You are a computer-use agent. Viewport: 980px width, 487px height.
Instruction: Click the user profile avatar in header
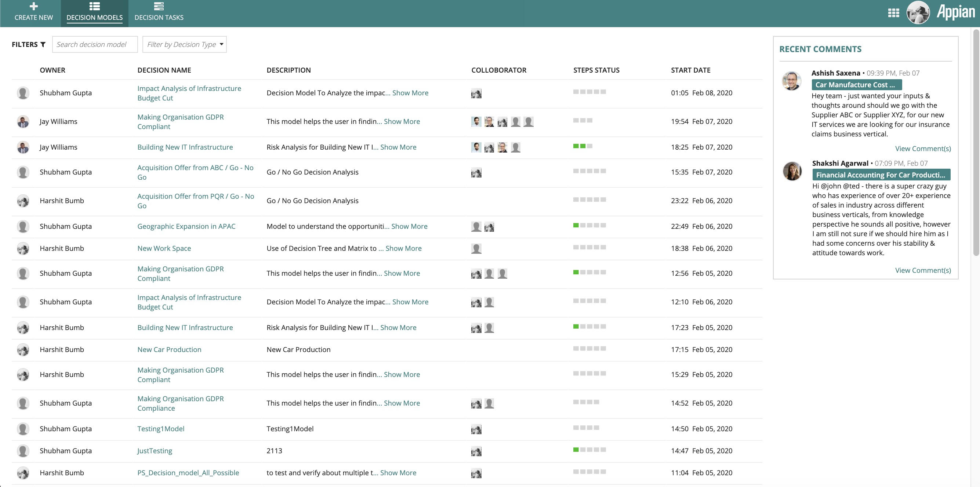918,13
